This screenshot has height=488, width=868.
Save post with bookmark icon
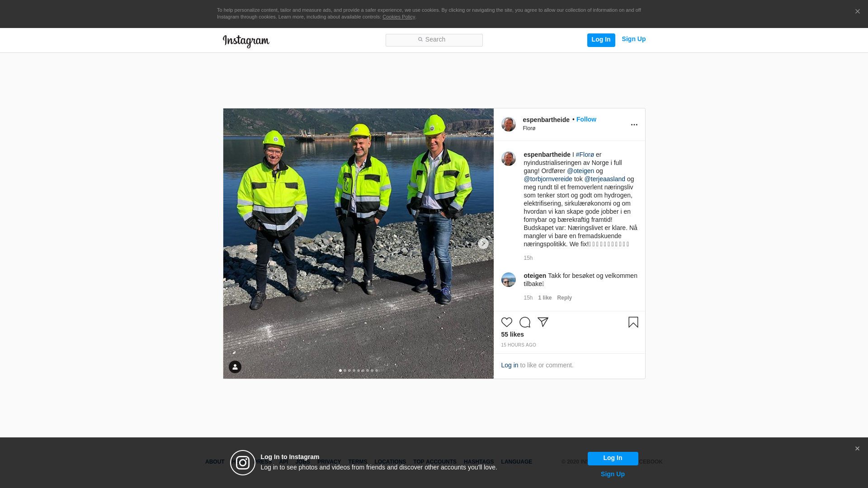point(633,322)
